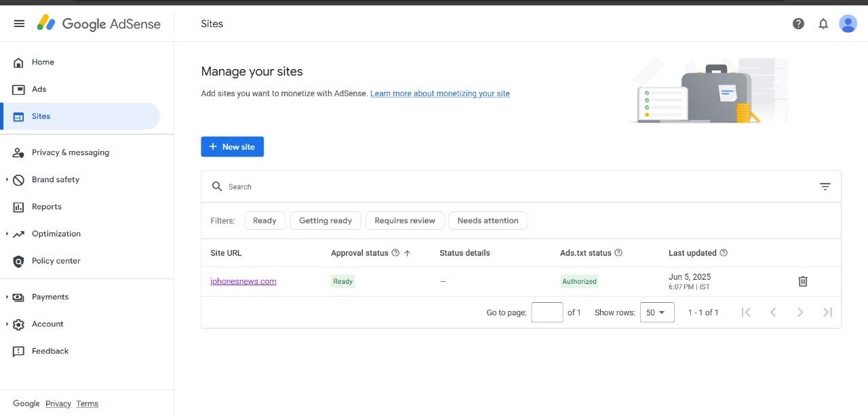Open the iphonesnews.com site link

tap(243, 281)
